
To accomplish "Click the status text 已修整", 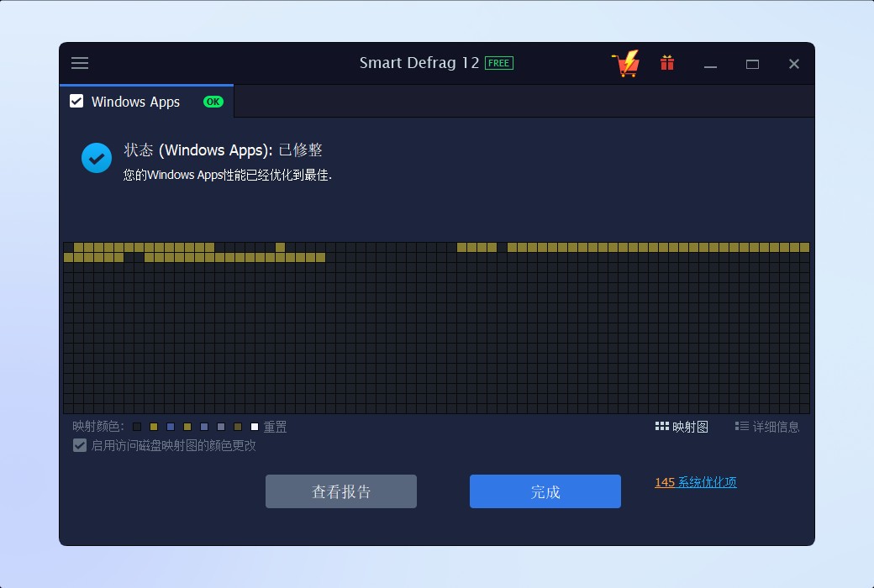I will [301, 150].
